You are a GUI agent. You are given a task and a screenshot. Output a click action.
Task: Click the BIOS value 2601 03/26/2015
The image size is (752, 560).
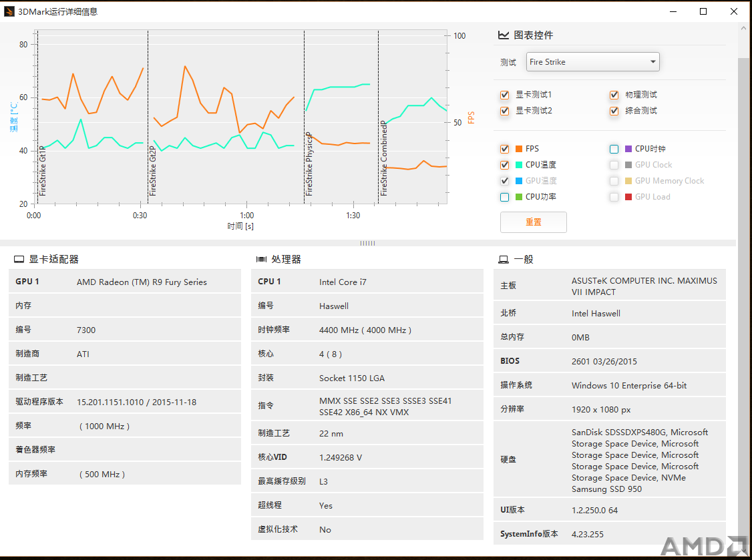(604, 362)
